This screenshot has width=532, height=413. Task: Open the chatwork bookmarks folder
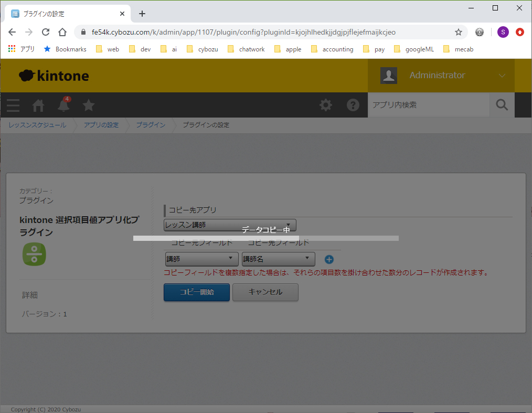tap(246, 49)
